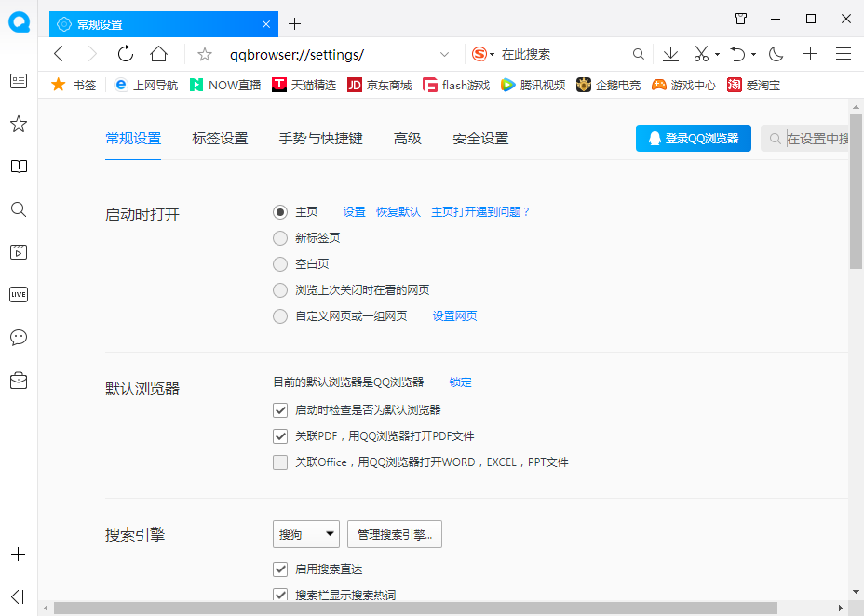Viewport: 864px width, 616px height.
Task: Collapse the sidebar with bottom arrow icon
Action: click(18, 596)
